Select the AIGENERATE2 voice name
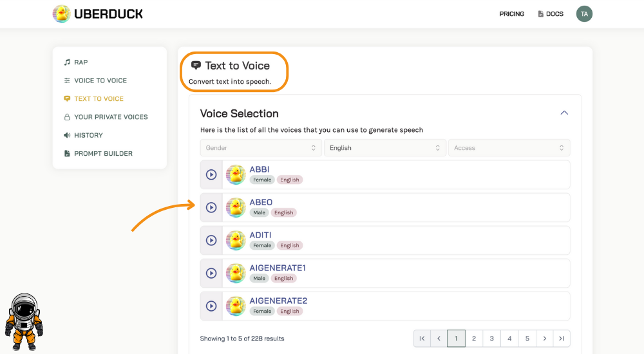This screenshot has height=354, width=644. click(278, 301)
